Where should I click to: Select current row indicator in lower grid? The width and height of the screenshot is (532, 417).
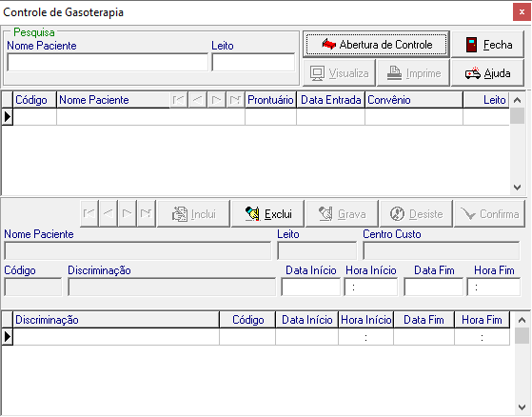point(8,337)
